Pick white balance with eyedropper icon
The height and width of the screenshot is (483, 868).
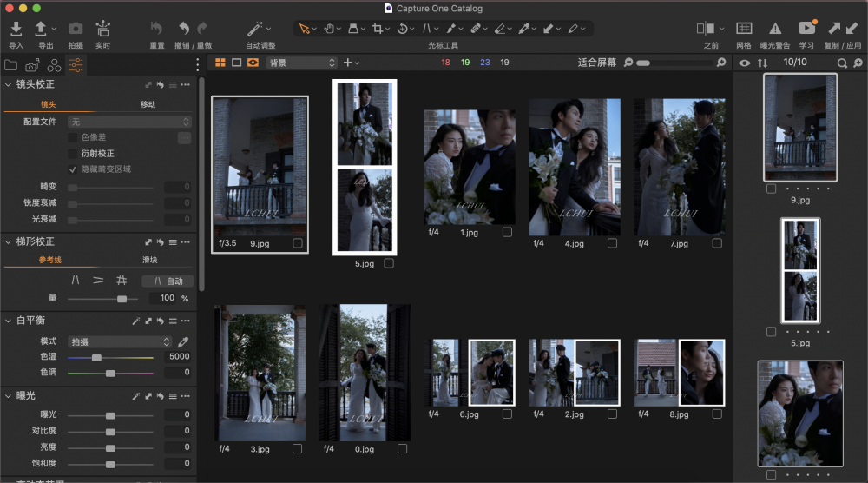pyautogui.click(x=183, y=342)
